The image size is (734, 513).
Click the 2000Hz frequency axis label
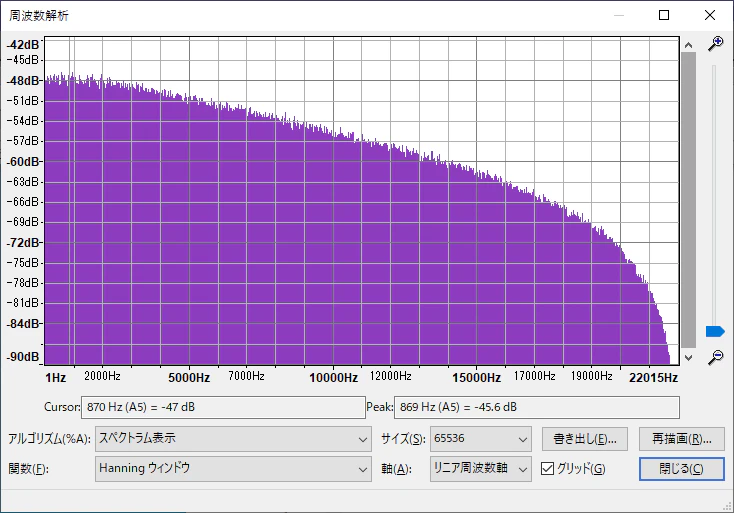coord(102,376)
